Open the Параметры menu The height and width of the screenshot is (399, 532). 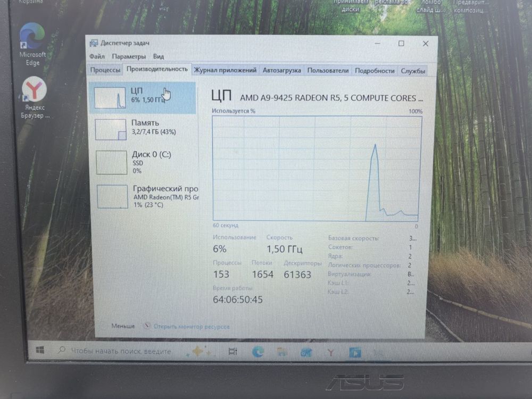(x=129, y=57)
